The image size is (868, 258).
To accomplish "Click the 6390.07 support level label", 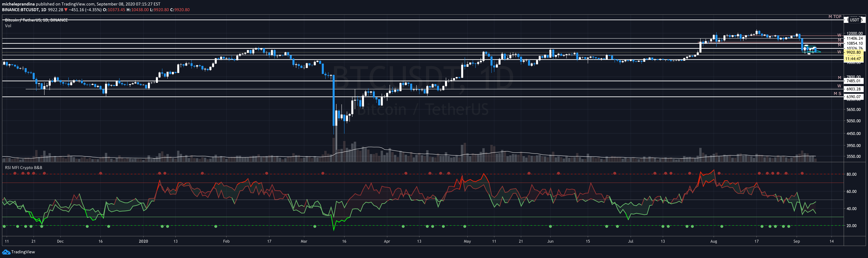I will [853, 97].
